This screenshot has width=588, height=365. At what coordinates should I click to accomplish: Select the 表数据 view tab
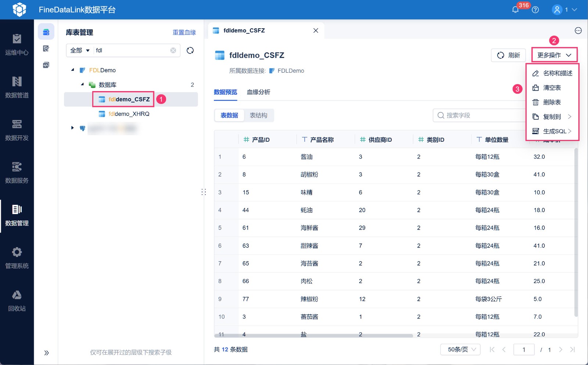click(229, 115)
